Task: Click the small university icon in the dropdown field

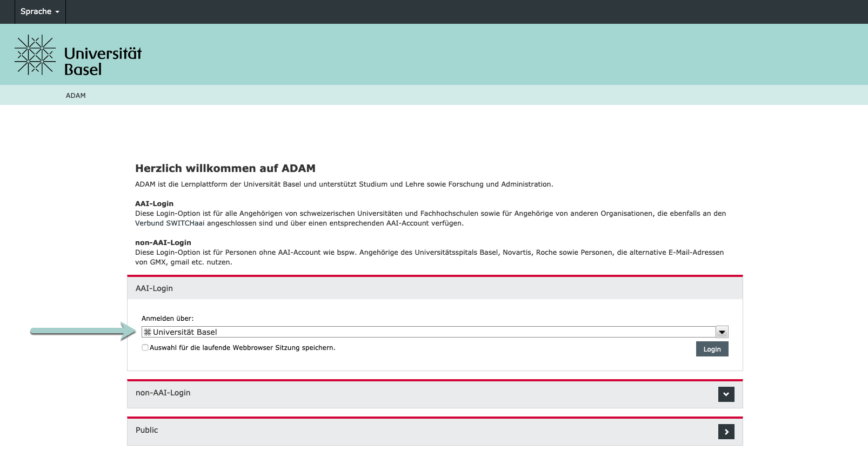Action: point(148,332)
